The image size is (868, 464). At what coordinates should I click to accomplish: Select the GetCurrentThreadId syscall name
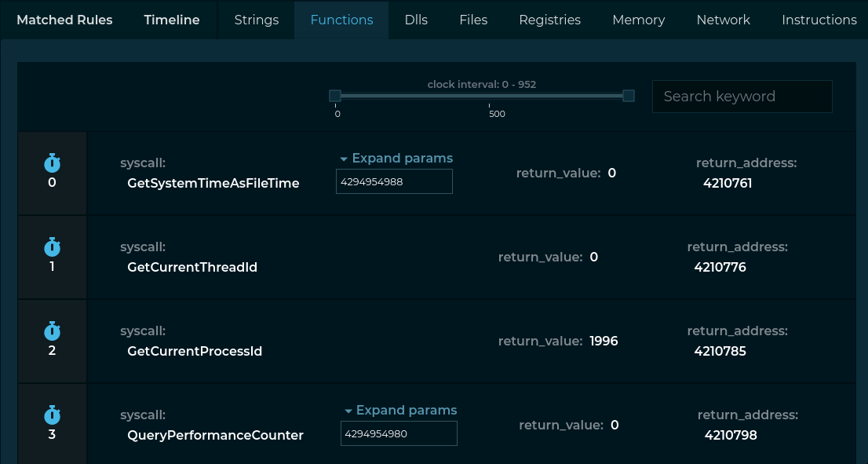[192, 267]
